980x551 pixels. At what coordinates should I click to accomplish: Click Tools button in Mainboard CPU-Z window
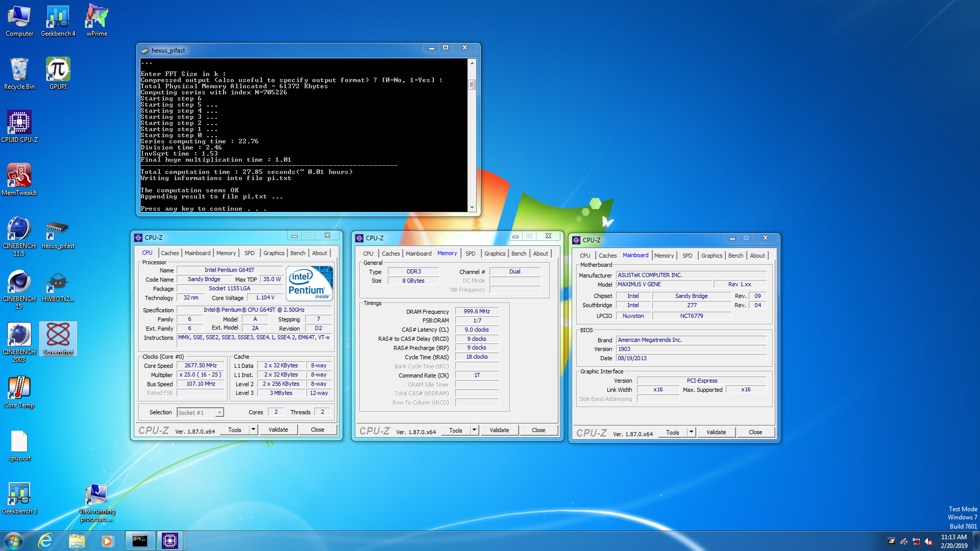[x=673, y=432]
